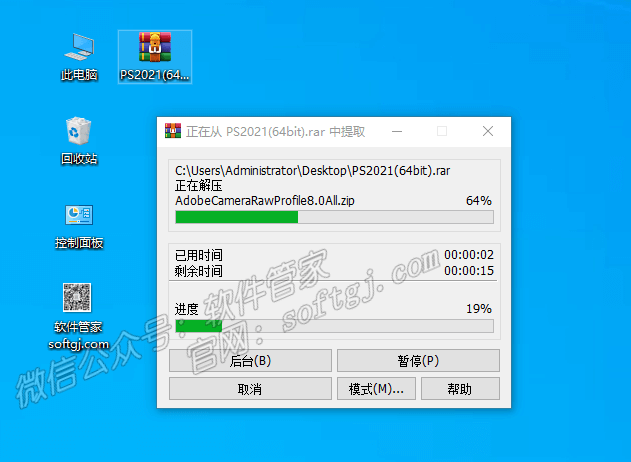Click the overall 进度 progress bar at 19%
631x462 pixels.
(334, 326)
